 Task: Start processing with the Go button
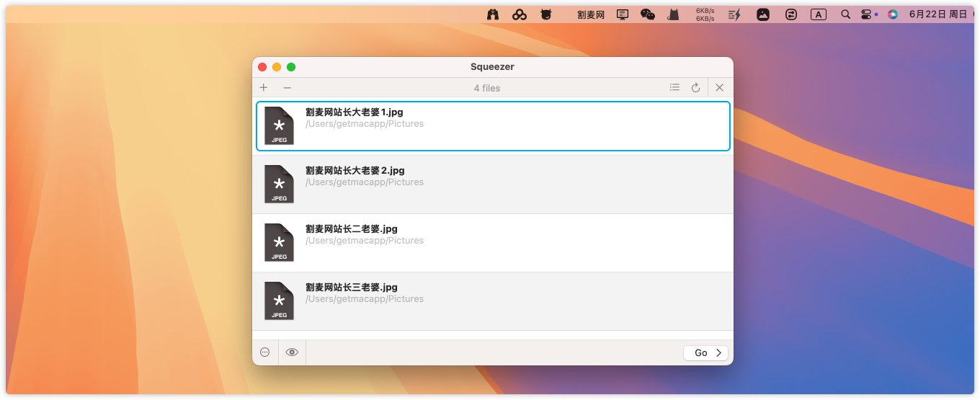pyautogui.click(x=705, y=352)
